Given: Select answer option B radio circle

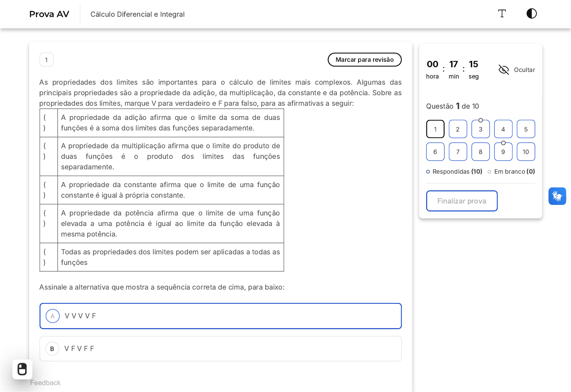Looking at the screenshot, I should [x=52, y=349].
